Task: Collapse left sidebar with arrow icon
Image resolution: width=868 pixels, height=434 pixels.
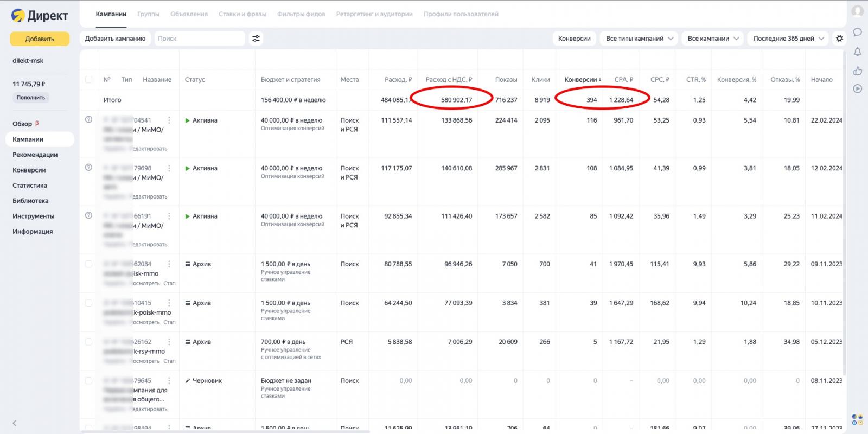Action: (15, 423)
